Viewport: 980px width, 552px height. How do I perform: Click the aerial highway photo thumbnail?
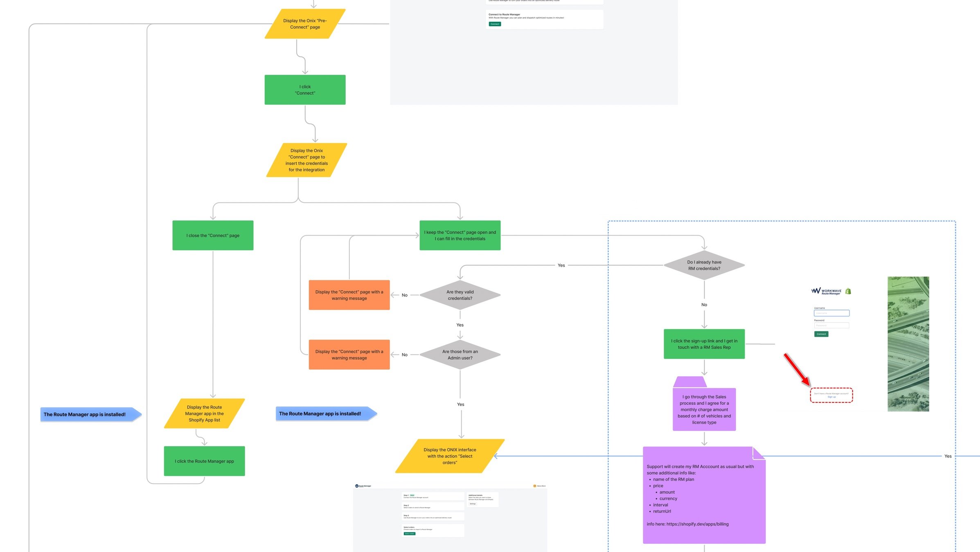point(908,343)
